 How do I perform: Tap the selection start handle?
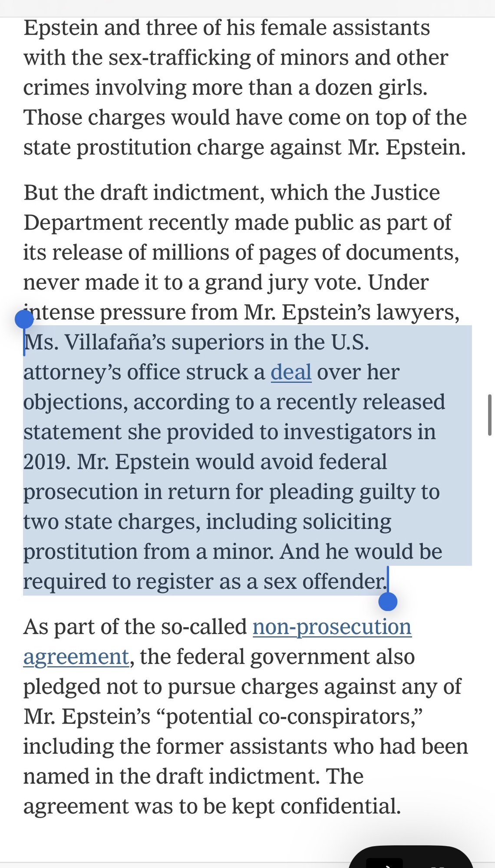pyautogui.click(x=24, y=320)
